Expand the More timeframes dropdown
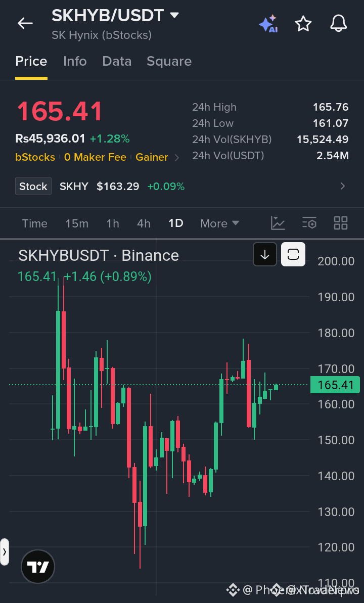 pos(220,223)
